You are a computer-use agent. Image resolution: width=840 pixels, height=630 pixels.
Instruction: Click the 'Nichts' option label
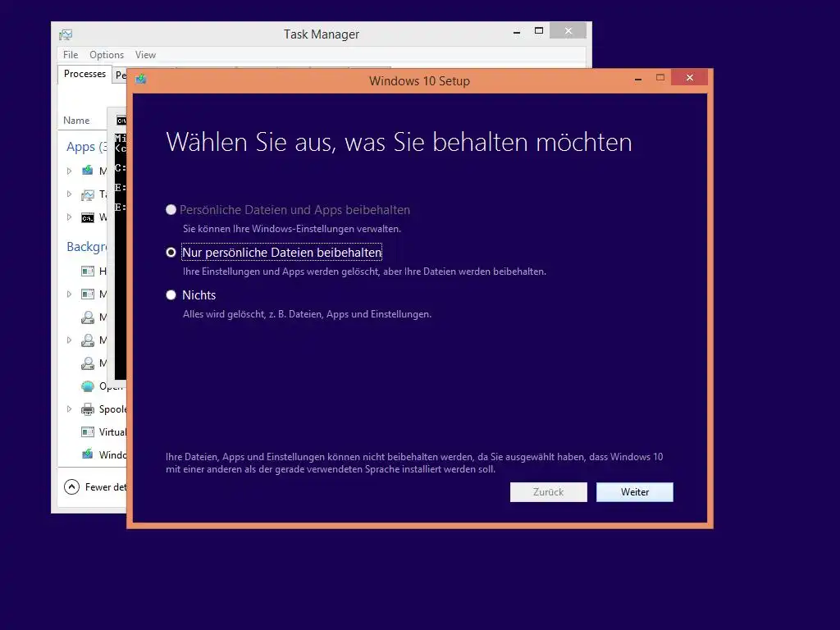pos(199,295)
